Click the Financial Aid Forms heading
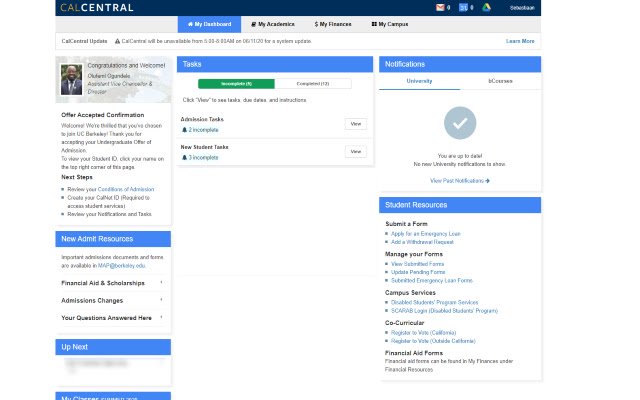Viewport: 640px width, 400px height. tap(413, 353)
